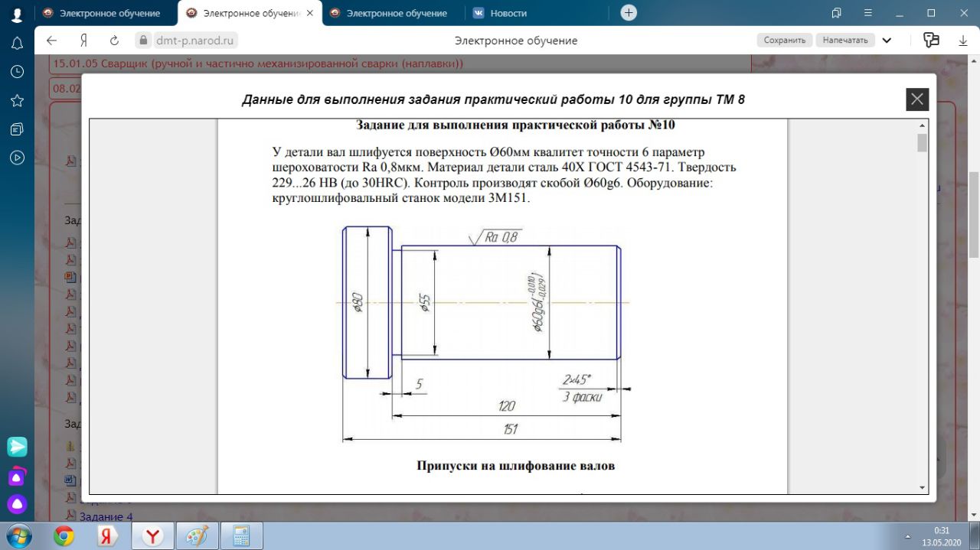This screenshot has width=980, height=550.
Task: Select Yandex Browser in the taskbar
Action: (152, 536)
